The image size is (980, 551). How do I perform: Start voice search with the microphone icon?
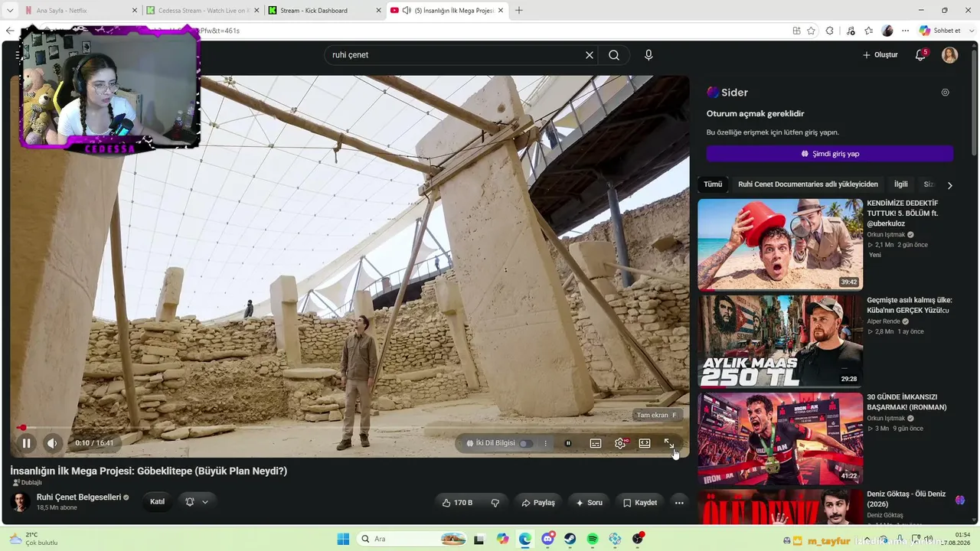point(648,55)
